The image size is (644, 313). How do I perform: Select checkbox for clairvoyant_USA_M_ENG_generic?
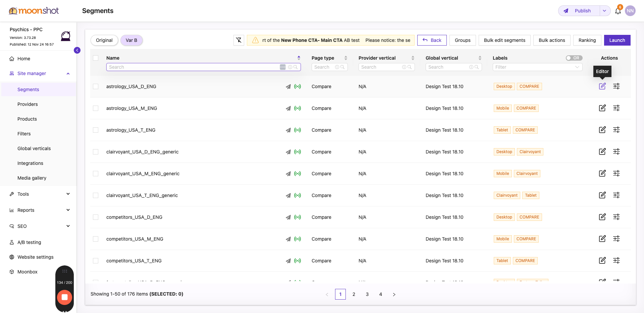[x=96, y=174]
